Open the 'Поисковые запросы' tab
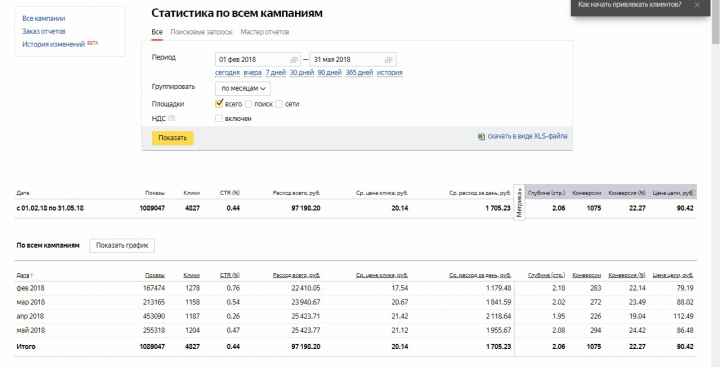720x367 pixels. tap(202, 32)
